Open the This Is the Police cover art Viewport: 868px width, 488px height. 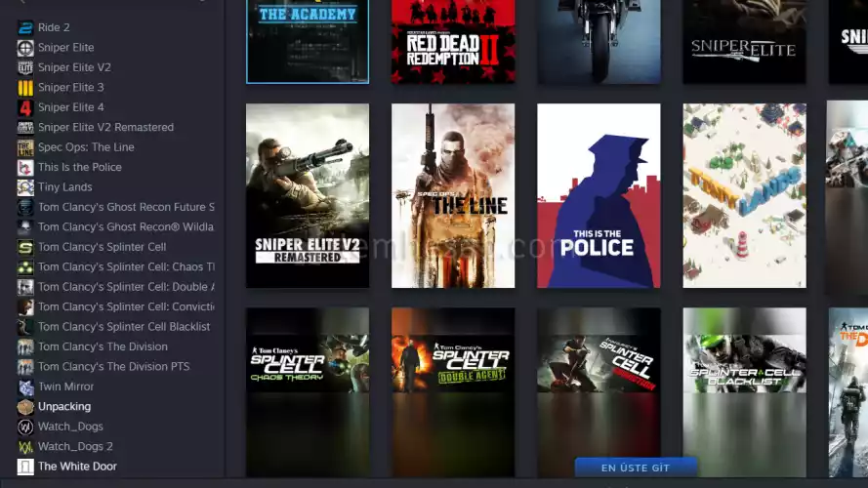click(x=599, y=196)
